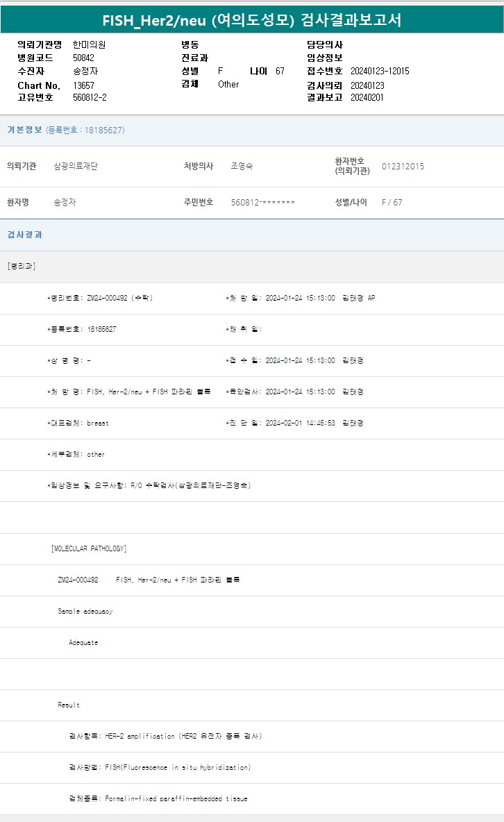Click the Sample adequacy label

tap(85, 612)
